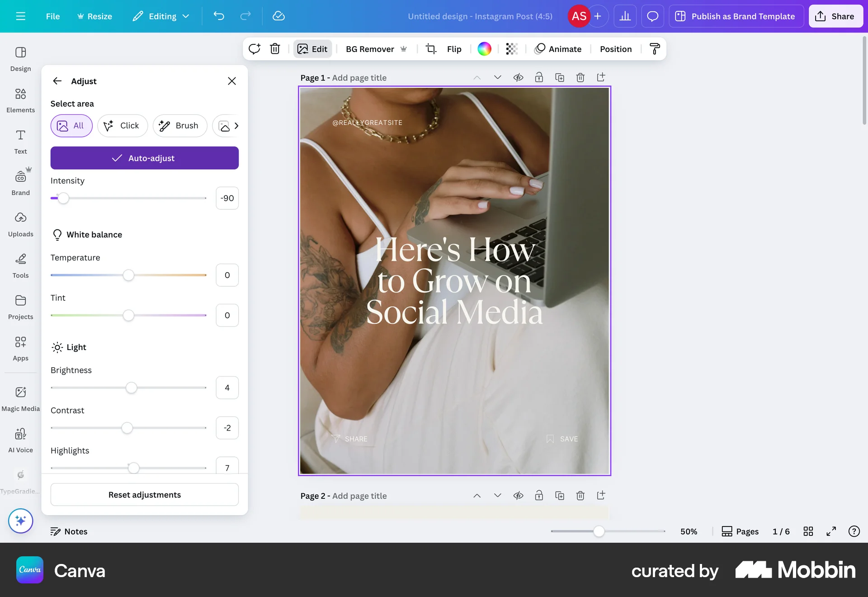The height and width of the screenshot is (597, 868).
Task: Select the Text tool in sidebar
Action: click(x=20, y=141)
